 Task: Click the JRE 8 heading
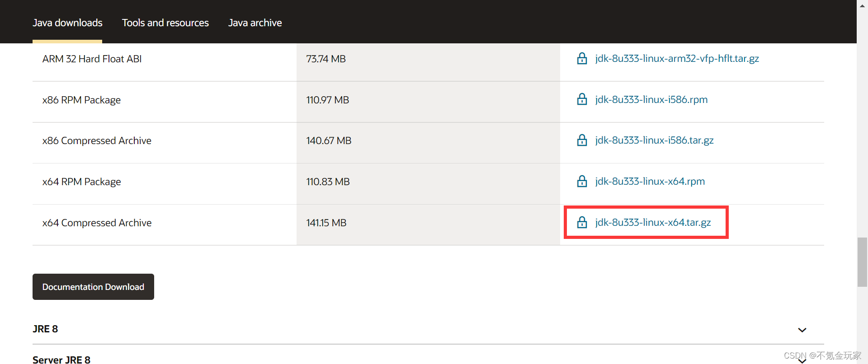pyautogui.click(x=45, y=329)
